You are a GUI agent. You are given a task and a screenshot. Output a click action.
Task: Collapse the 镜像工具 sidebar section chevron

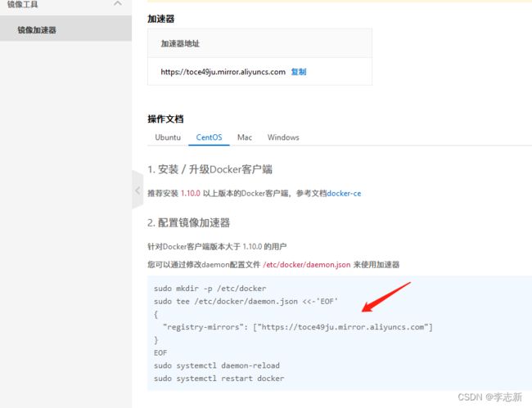118,4
